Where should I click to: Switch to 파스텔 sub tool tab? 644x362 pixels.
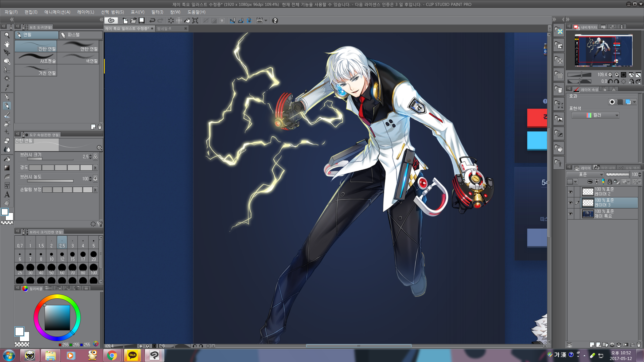pos(81,35)
